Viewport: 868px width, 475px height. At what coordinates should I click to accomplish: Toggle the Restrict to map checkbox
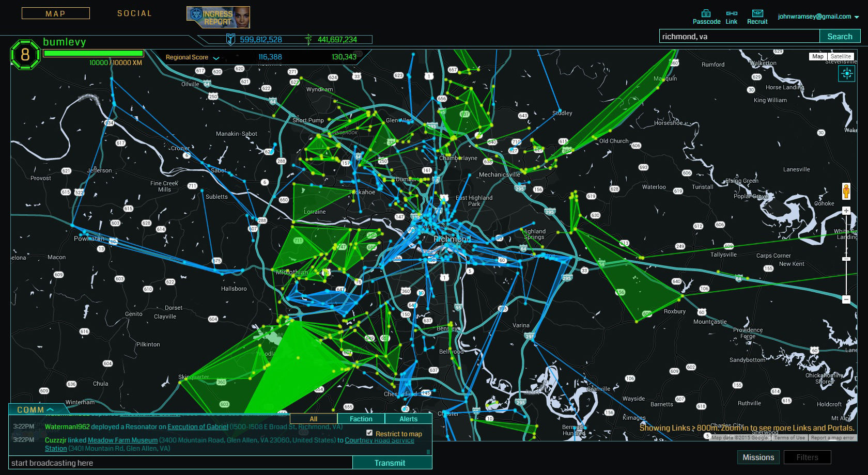click(x=369, y=433)
